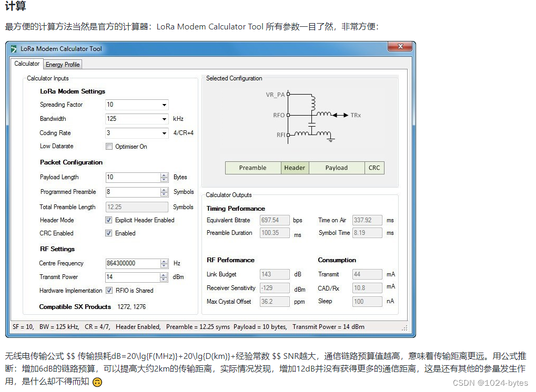Switch to the Calculator tab
The height and width of the screenshot is (392, 536).
(27, 64)
